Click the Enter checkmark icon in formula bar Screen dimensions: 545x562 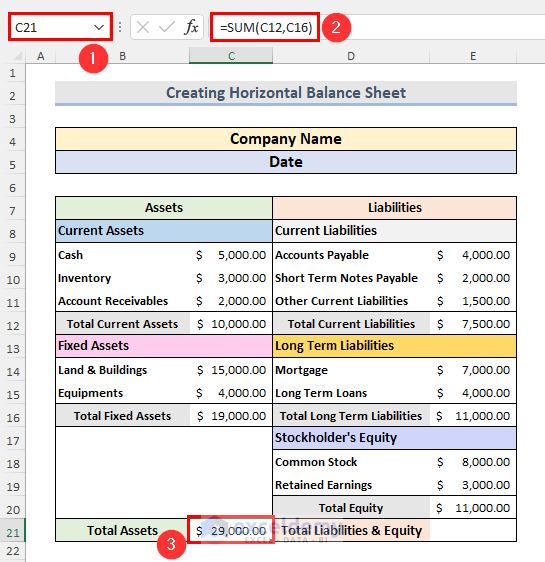click(167, 27)
